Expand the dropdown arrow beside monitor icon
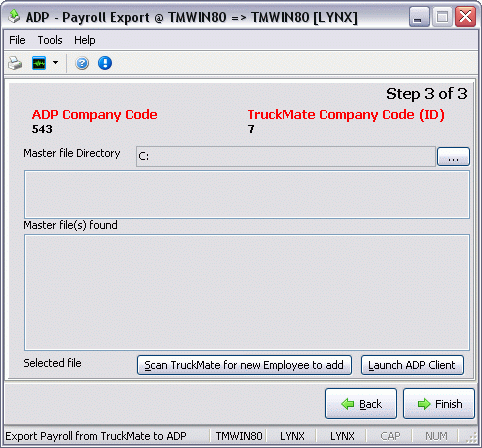Image resolution: width=482 pixels, height=448 pixels. tap(55, 62)
